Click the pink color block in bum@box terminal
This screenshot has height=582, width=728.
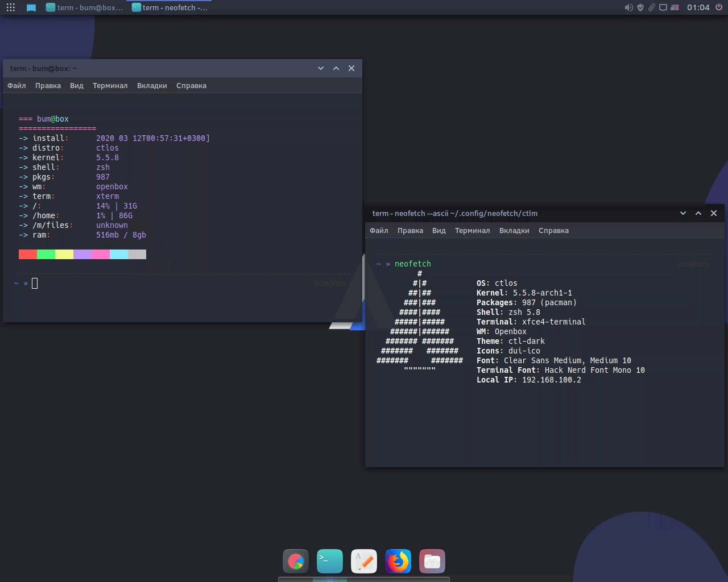pyautogui.click(x=101, y=254)
